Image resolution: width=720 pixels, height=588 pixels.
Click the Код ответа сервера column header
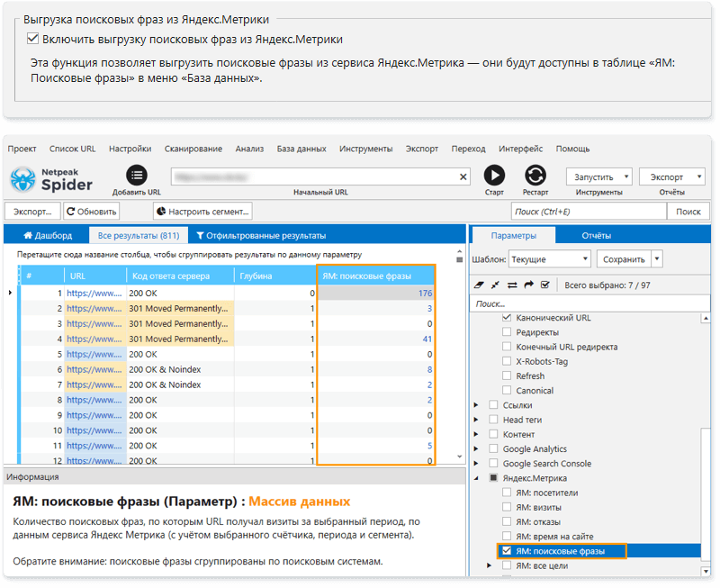[180, 276]
